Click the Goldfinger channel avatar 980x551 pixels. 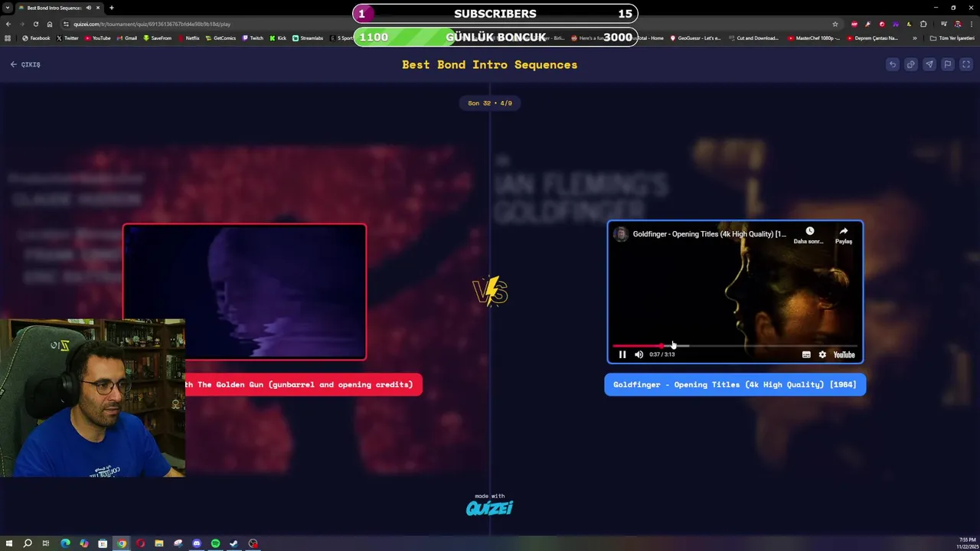point(621,234)
